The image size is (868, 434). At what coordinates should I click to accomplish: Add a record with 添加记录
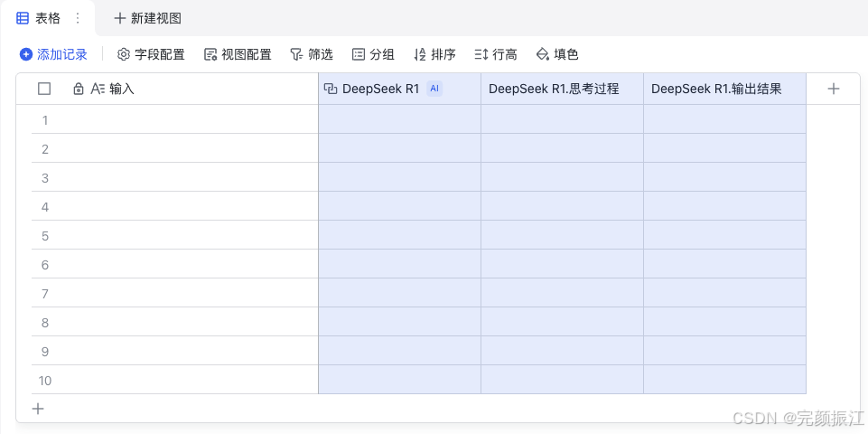click(53, 54)
